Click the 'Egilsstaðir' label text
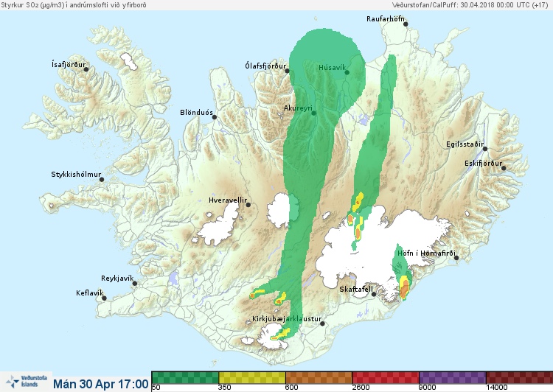Image resolution: width=553 pixels, height=392 pixels. pos(465,144)
